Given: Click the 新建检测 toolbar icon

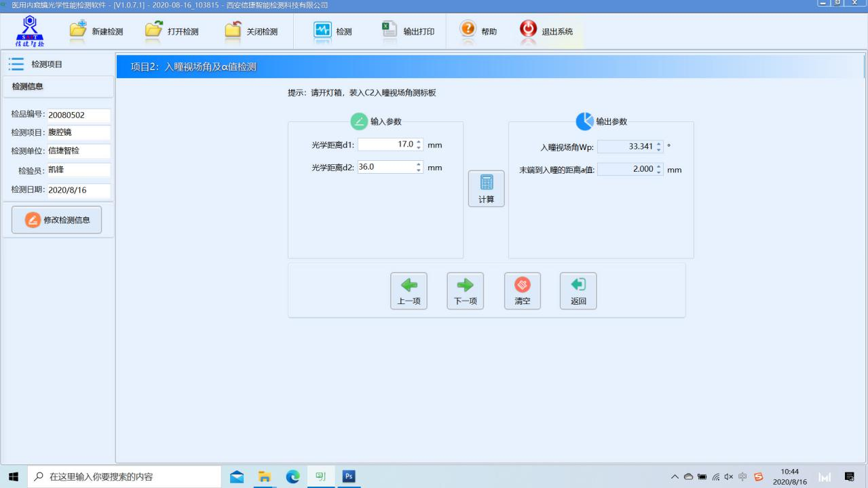Looking at the screenshot, I should 79,31.
